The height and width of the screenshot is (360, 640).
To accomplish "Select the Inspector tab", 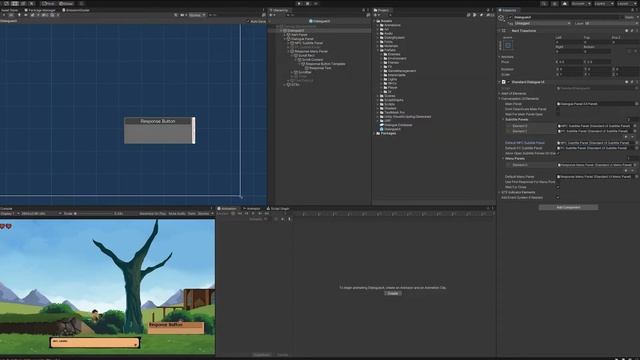I will coord(508,10).
